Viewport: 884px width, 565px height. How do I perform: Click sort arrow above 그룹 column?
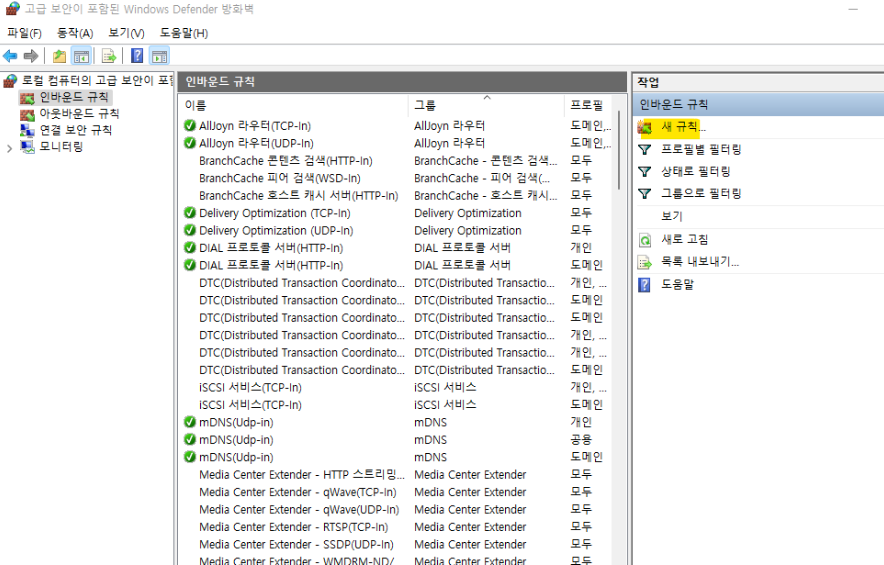coord(487,98)
